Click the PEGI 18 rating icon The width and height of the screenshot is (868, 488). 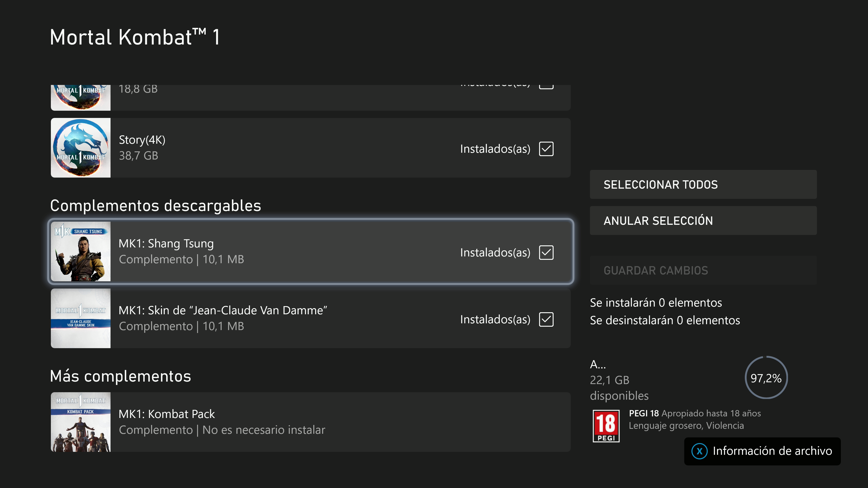tap(606, 426)
